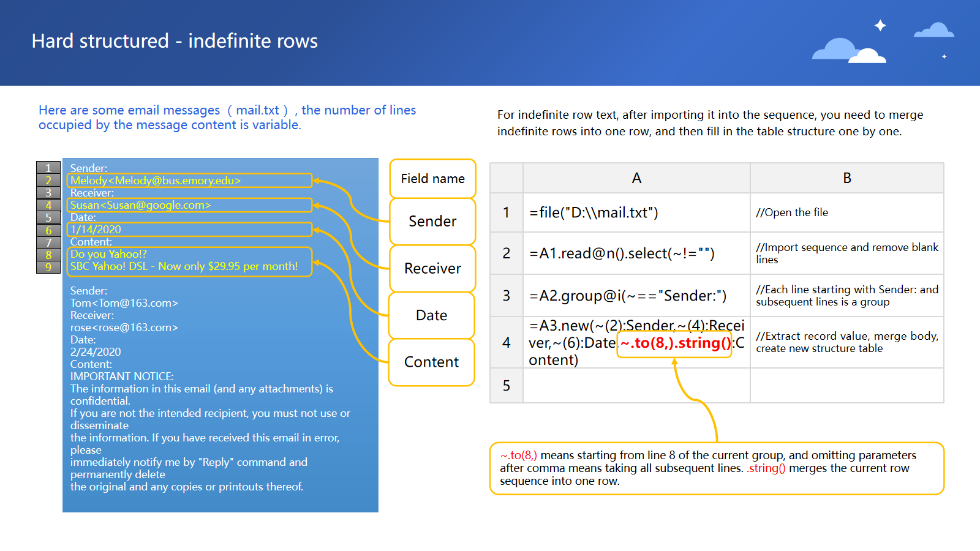Click the empty cell in row 5, column A

point(636,386)
